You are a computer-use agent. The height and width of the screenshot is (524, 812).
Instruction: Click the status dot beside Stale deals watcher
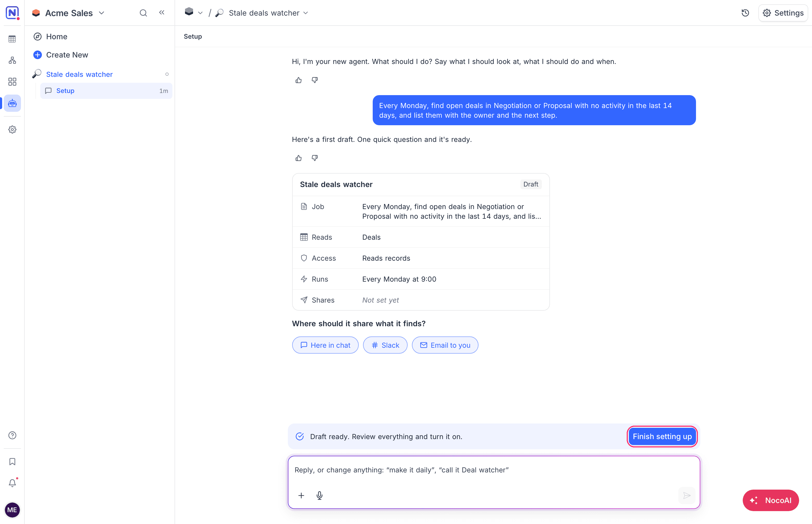(167, 74)
